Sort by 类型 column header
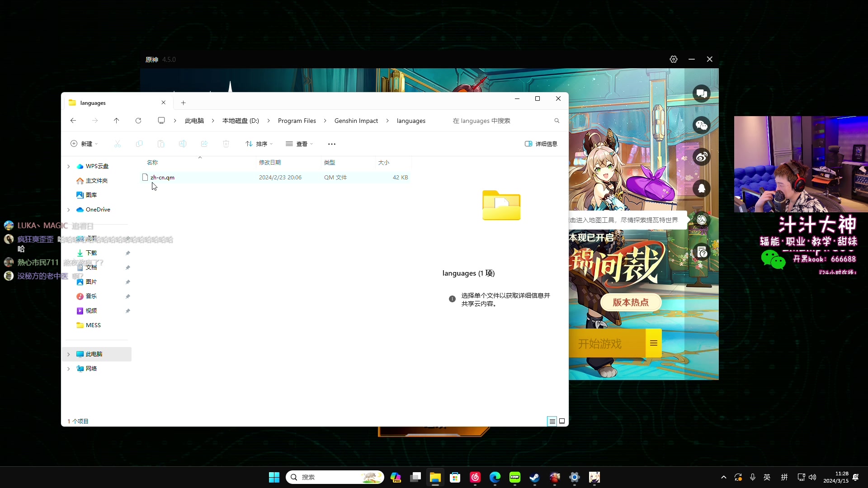 330,163
